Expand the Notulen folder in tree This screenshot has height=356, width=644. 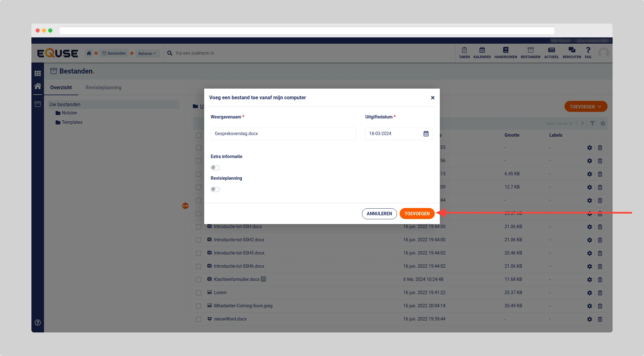69,113
